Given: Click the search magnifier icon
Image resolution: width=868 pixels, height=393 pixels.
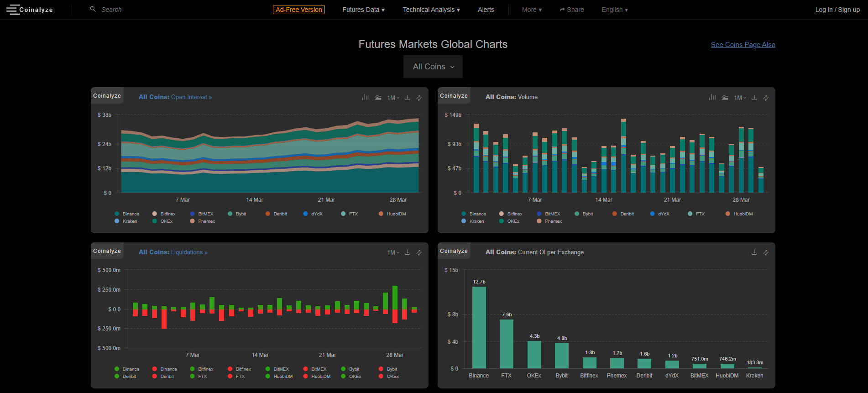Looking at the screenshot, I should pyautogui.click(x=93, y=9).
